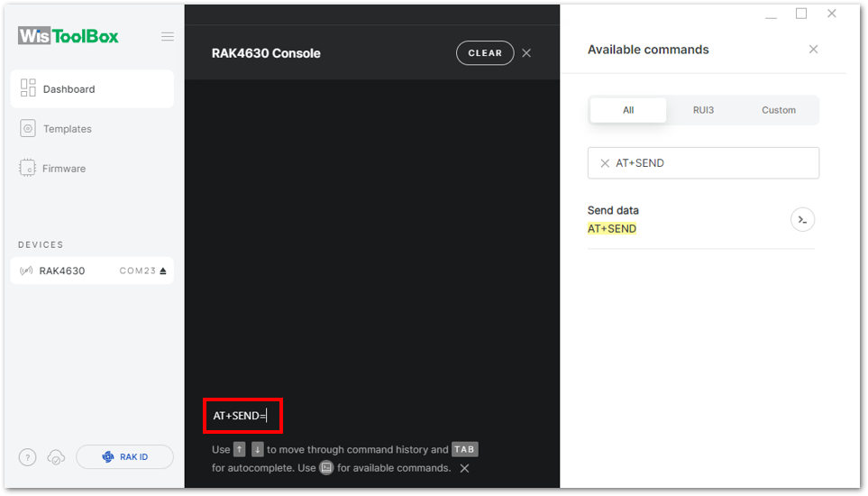
Task: Focus the AT+SEND= command input
Action: point(243,416)
